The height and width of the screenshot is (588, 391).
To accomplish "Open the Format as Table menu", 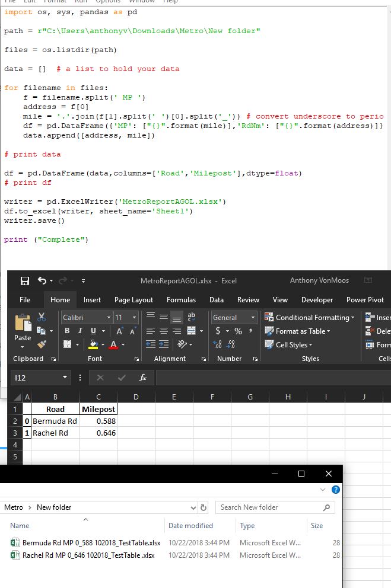I will tap(297, 331).
